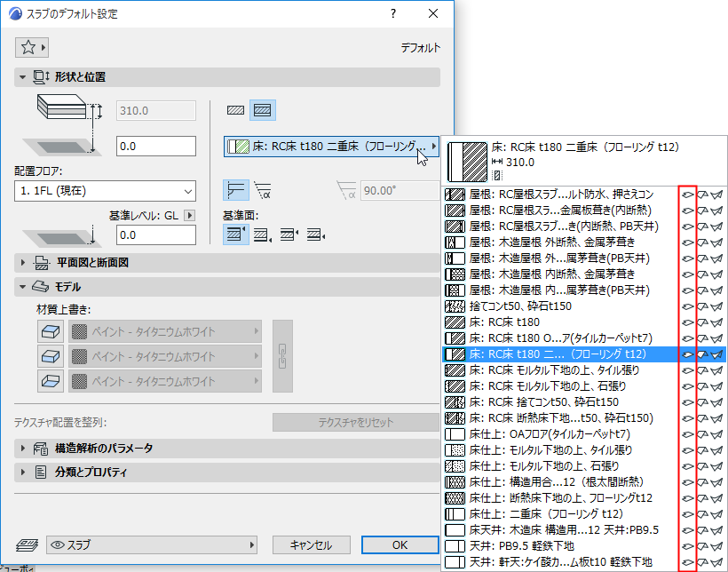Toggle eye icon on 床: RC床 モルタル下地の上、石張り row
This screenshot has height=572, width=728.
click(x=688, y=386)
